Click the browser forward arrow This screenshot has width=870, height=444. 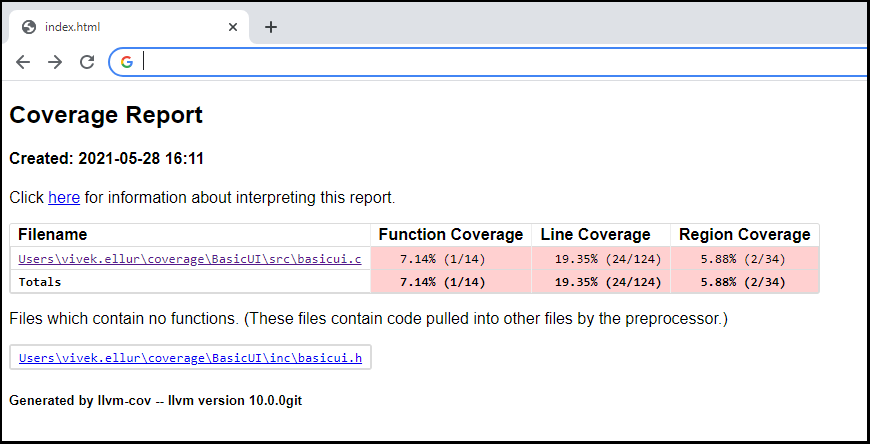[x=55, y=62]
